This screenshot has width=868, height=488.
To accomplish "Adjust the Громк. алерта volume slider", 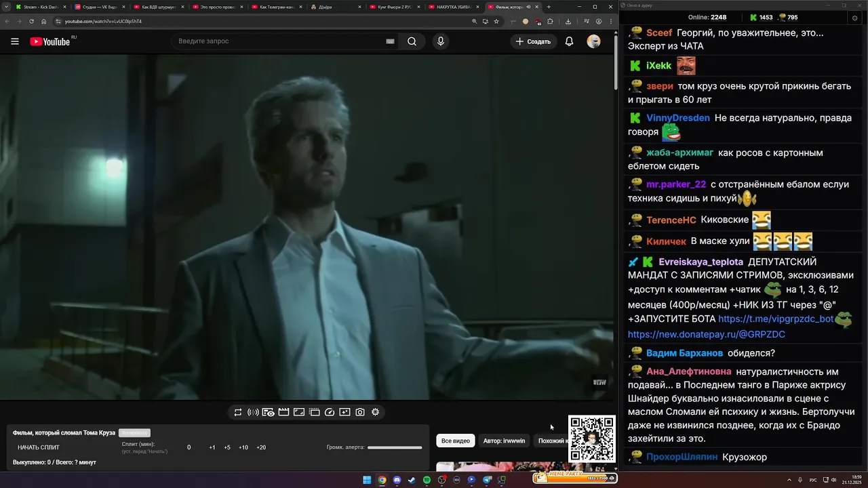I will click(x=395, y=447).
